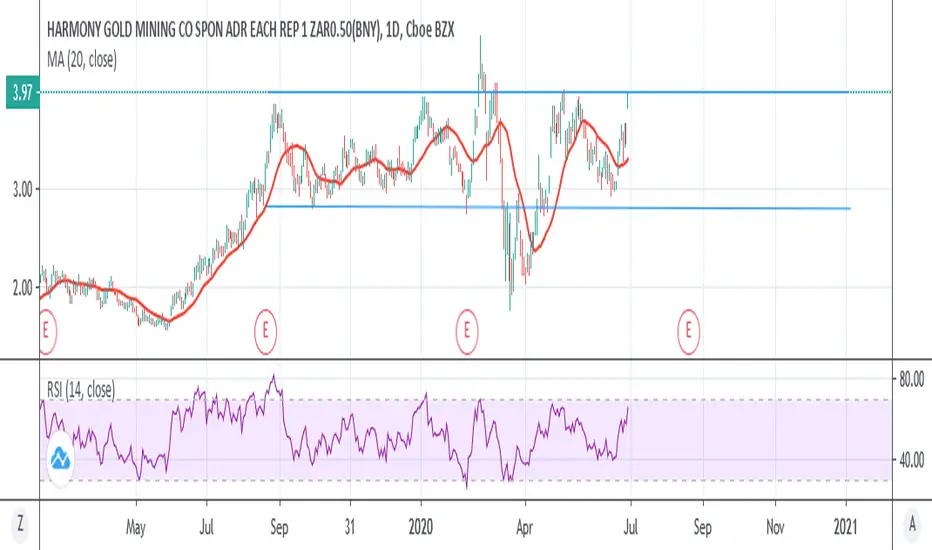Click the 80.00 RSI axis label
932x550 pixels.
tap(911, 379)
